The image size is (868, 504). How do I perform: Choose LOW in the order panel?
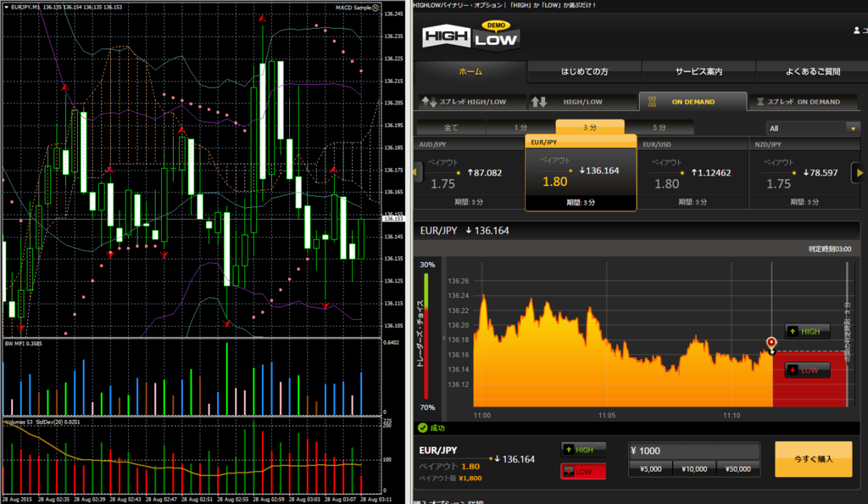(583, 471)
